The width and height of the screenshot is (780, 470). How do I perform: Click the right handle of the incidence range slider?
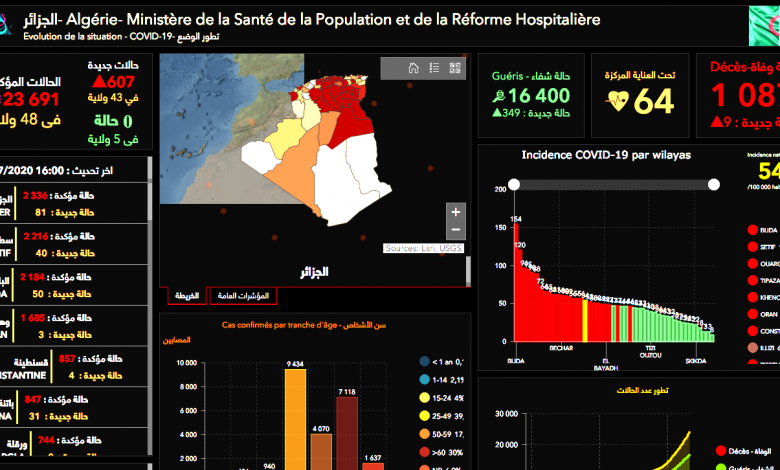(x=714, y=185)
